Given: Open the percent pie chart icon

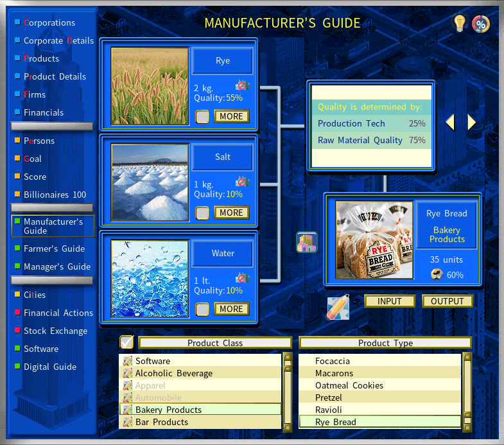Looking at the screenshot, I should point(480,24).
